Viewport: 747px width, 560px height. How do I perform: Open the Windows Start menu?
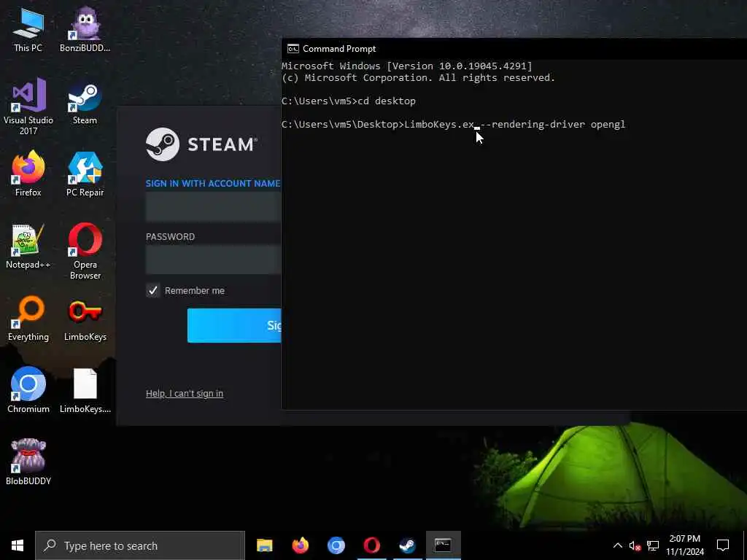coord(18,545)
